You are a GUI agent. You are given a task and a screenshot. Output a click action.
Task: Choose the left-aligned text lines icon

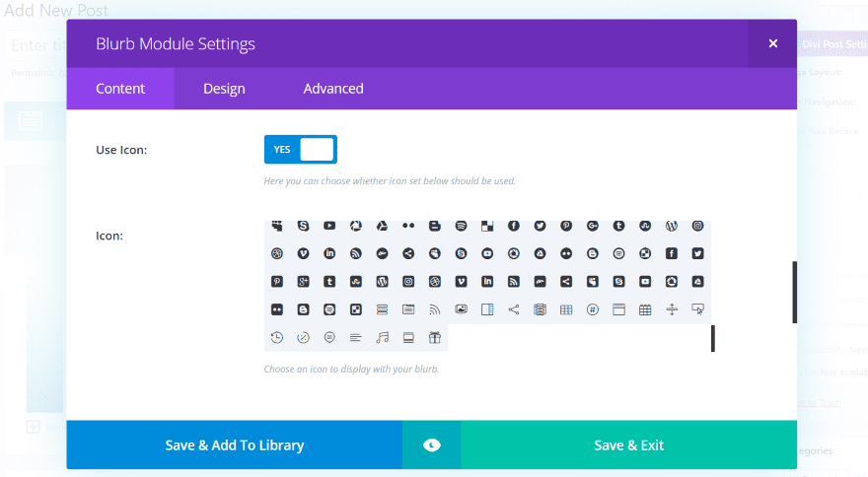pos(356,338)
